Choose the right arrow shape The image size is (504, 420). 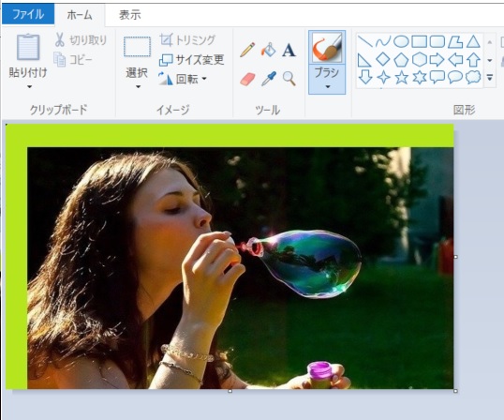coord(437,59)
